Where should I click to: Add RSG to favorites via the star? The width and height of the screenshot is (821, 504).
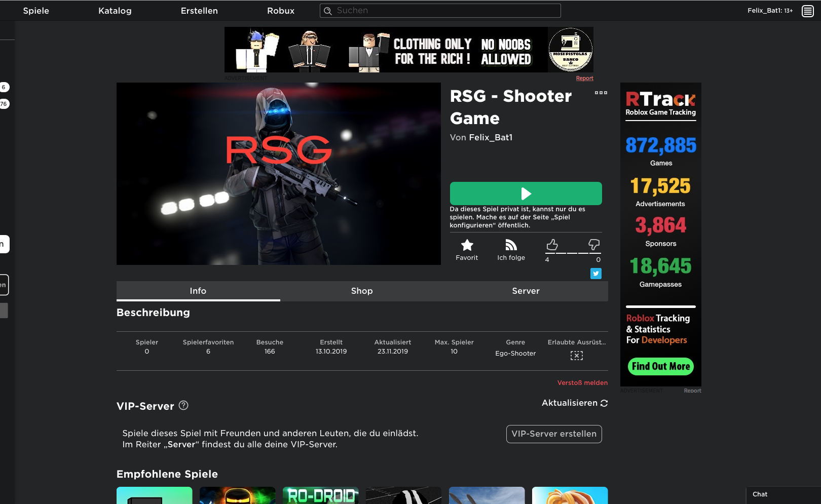click(467, 246)
